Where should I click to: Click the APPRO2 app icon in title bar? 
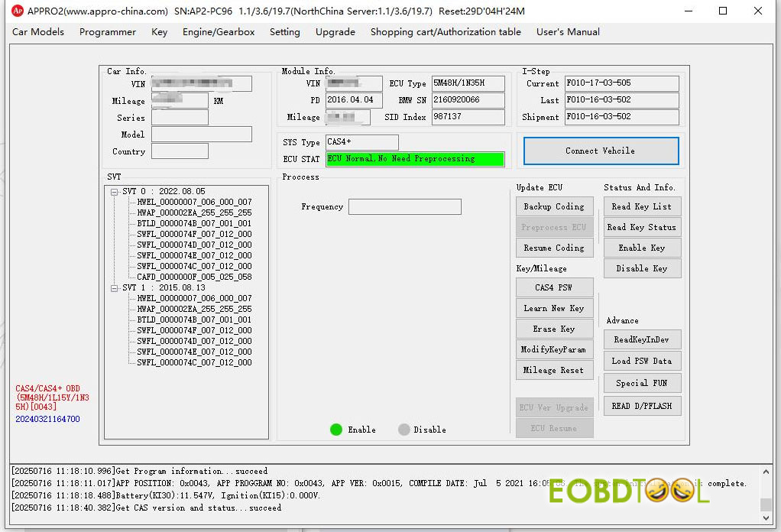click(x=17, y=11)
